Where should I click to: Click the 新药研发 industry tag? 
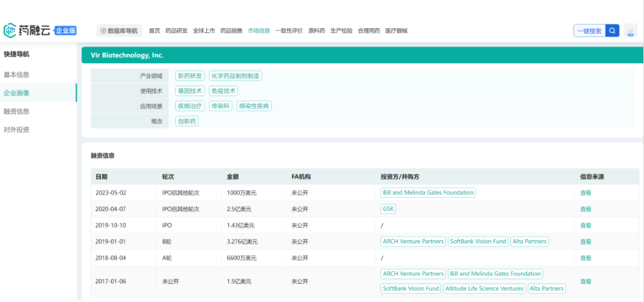pyautogui.click(x=190, y=76)
